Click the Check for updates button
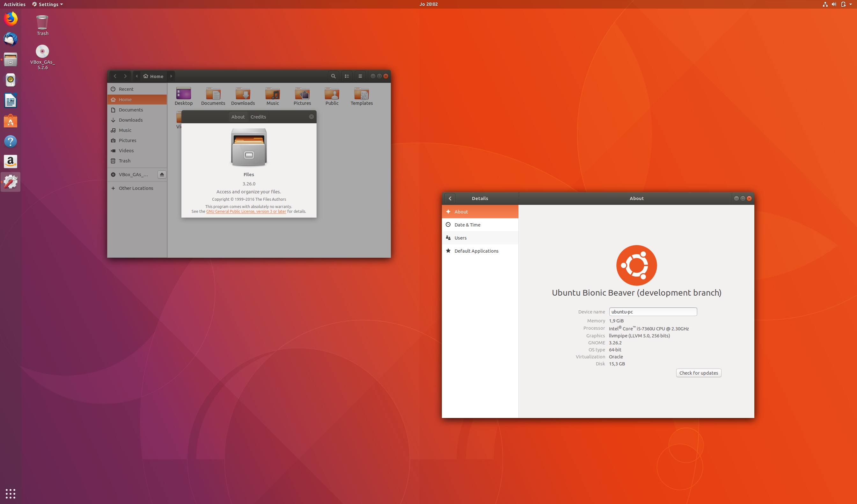The image size is (857, 504). [698, 373]
